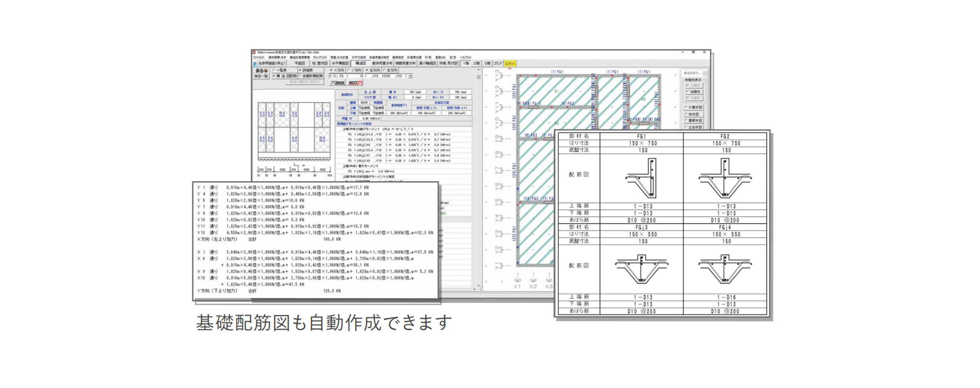The image size is (980, 388).
Task: Click the blue P icon top-left
Action: [255, 63]
